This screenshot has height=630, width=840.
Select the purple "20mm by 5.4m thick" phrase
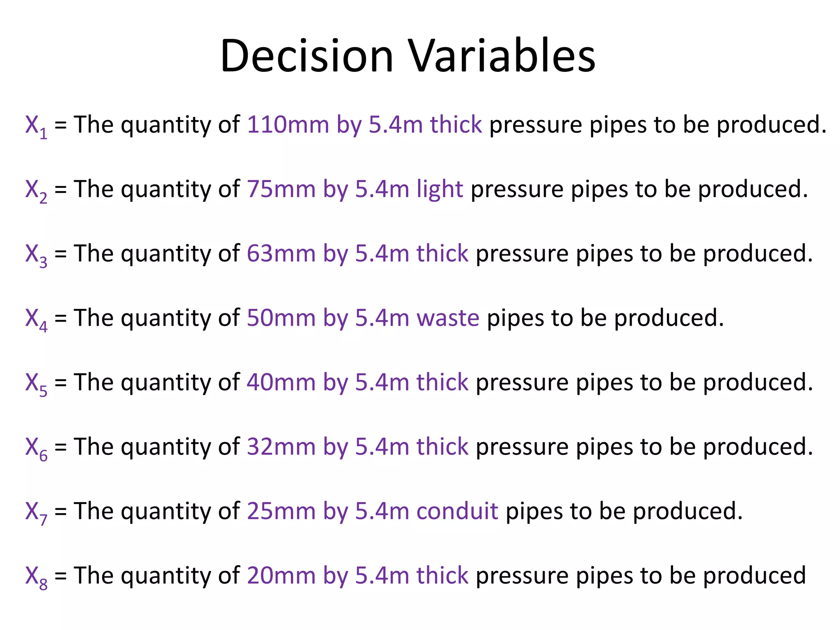357,575
